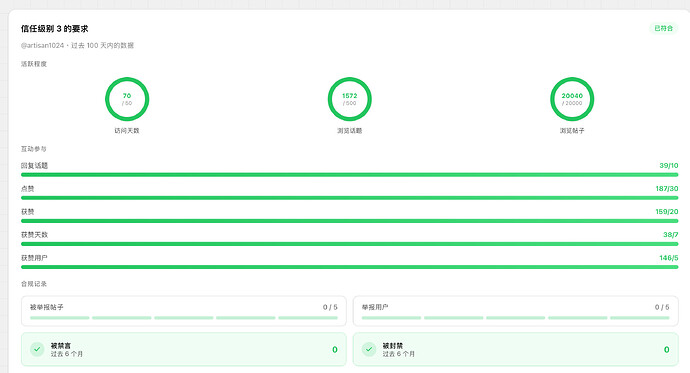Click the 获赞天数 label
Screen dimensions: 690x373
(34, 234)
